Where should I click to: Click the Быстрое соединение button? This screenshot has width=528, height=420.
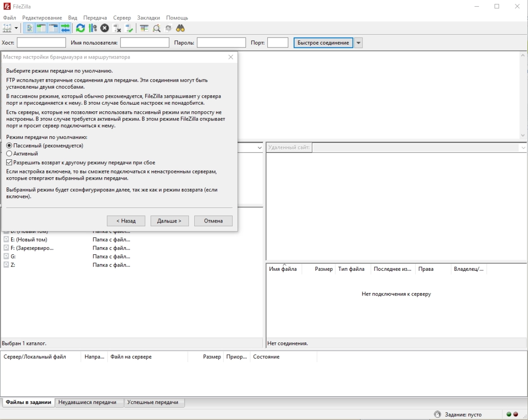tap(323, 43)
